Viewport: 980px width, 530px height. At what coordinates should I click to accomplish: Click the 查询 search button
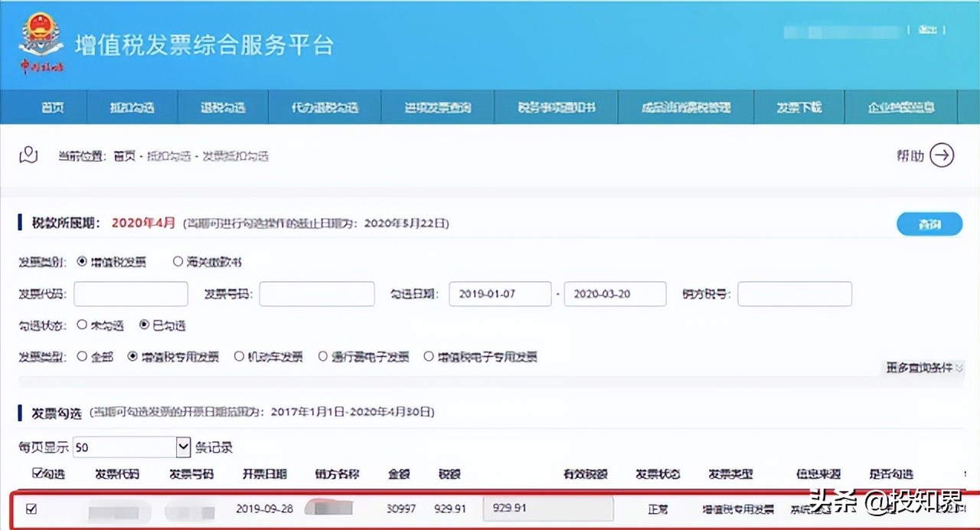click(x=929, y=224)
